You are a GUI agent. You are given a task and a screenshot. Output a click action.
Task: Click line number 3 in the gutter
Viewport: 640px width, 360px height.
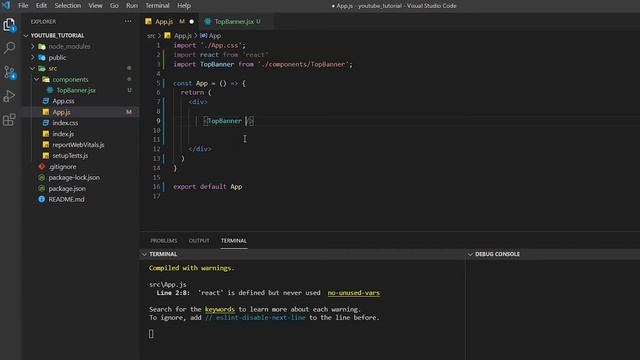click(158, 64)
